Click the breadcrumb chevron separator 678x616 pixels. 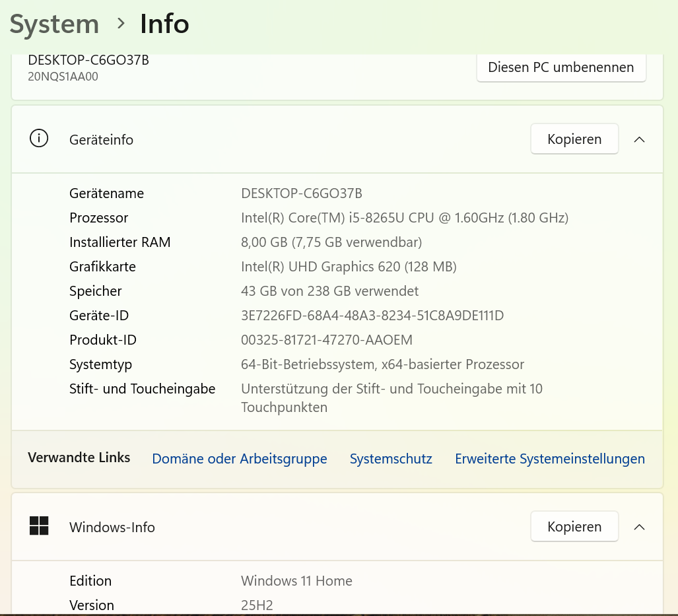(121, 23)
